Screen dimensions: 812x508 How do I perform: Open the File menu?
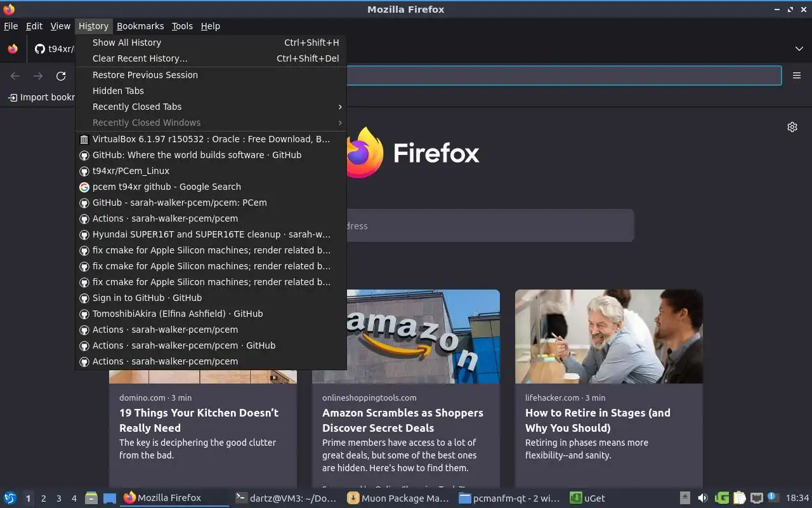click(11, 26)
